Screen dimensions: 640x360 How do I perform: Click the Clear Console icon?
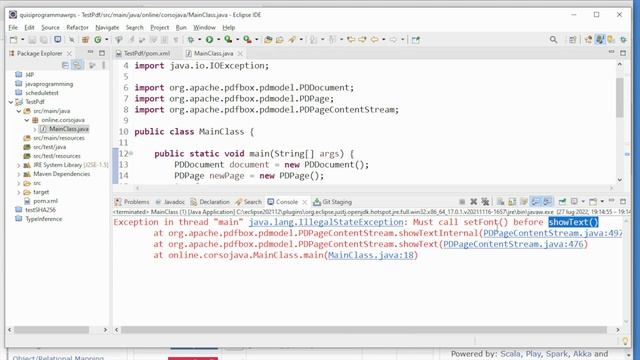point(500,202)
